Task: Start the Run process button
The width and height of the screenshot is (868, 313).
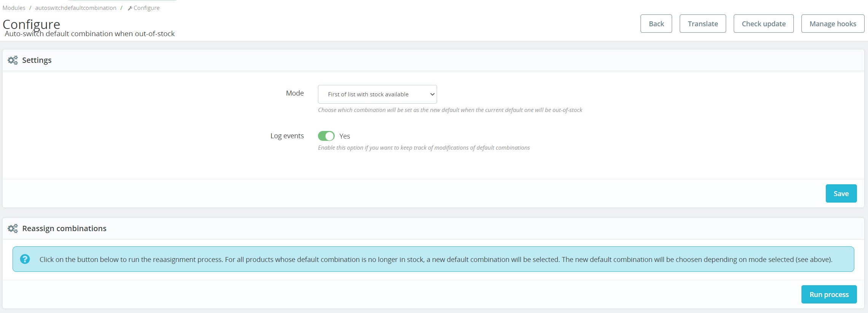Action: pos(829,294)
